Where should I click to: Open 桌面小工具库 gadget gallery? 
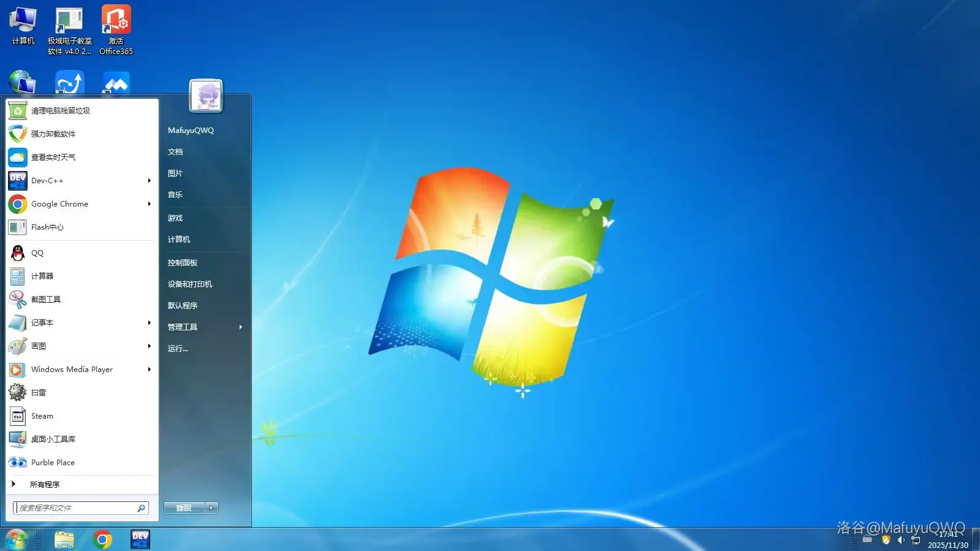pyautogui.click(x=82, y=439)
